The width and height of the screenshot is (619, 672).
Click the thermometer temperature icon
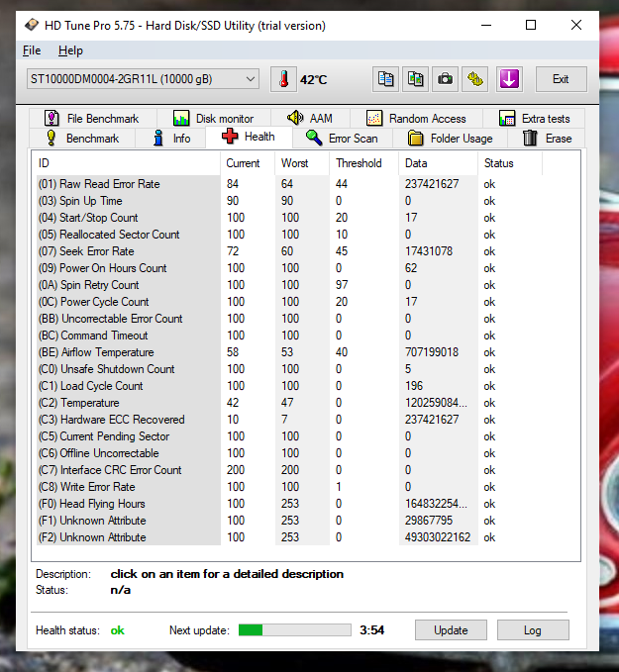tap(283, 79)
